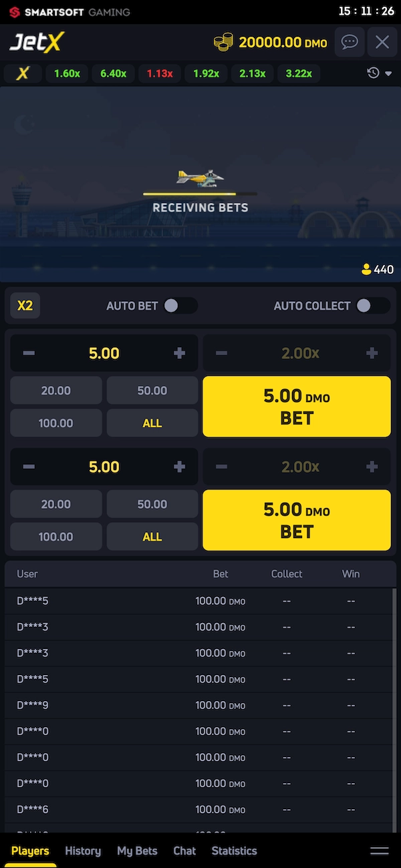Viewport: 401px width, 868px height.
Task: Set quick bet amount to 100.00
Action: pyautogui.click(x=55, y=423)
